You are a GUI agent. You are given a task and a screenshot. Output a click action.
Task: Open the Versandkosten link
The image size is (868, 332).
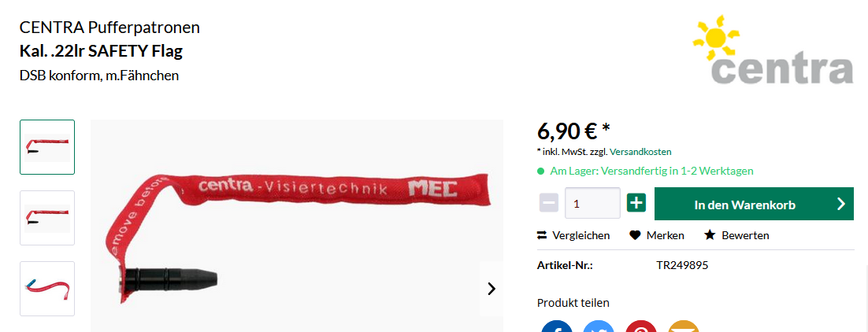coord(640,151)
